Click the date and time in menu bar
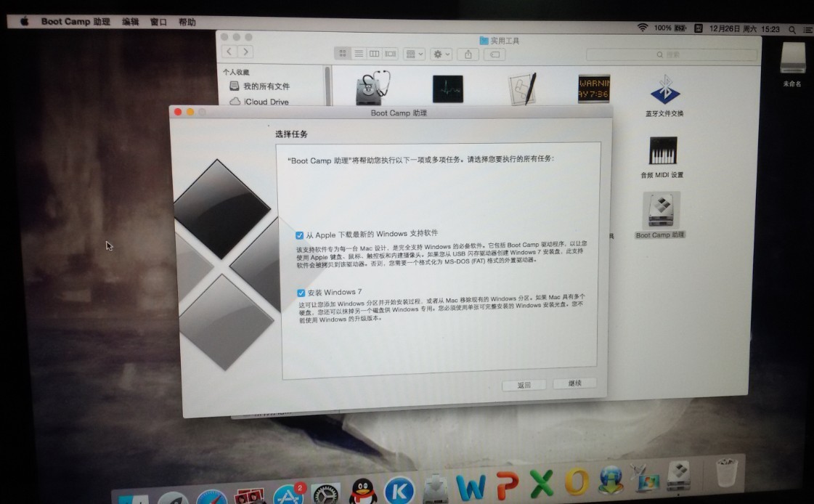This screenshot has width=814, height=504. coord(744,29)
